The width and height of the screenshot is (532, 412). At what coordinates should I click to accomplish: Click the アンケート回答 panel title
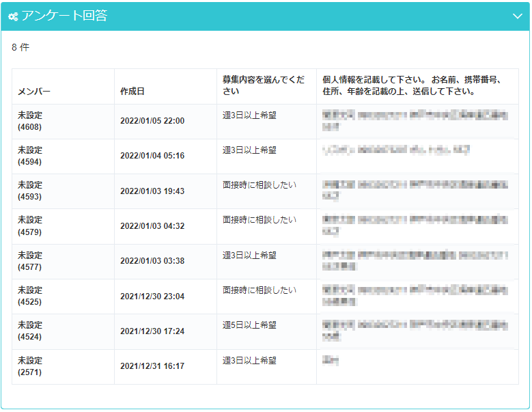pyautogui.click(x=64, y=16)
